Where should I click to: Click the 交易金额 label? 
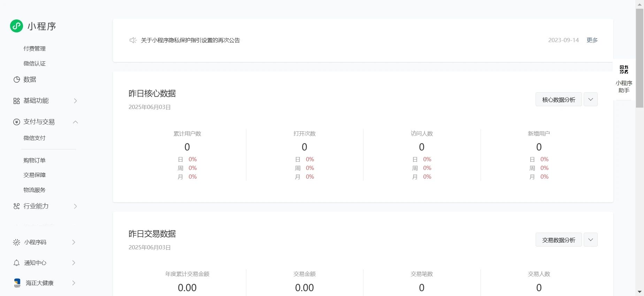pyautogui.click(x=305, y=274)
